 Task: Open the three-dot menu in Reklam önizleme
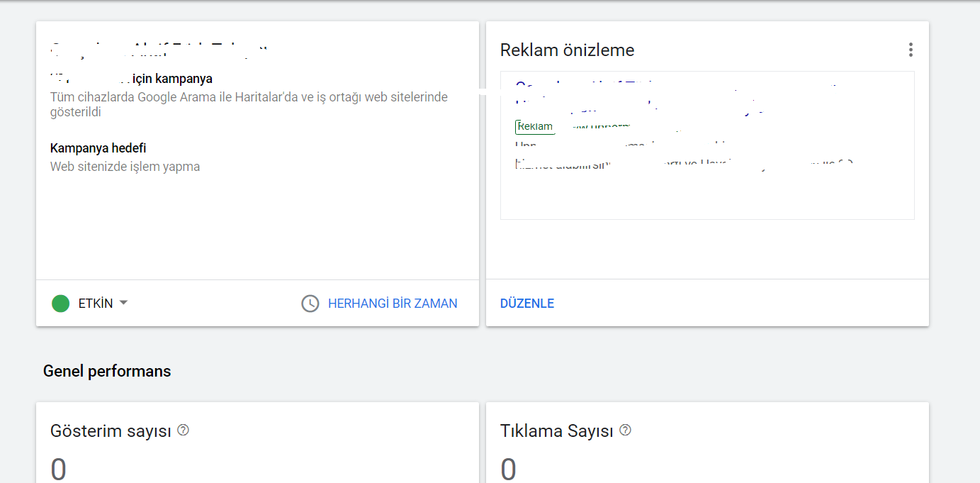coord(911,50)
